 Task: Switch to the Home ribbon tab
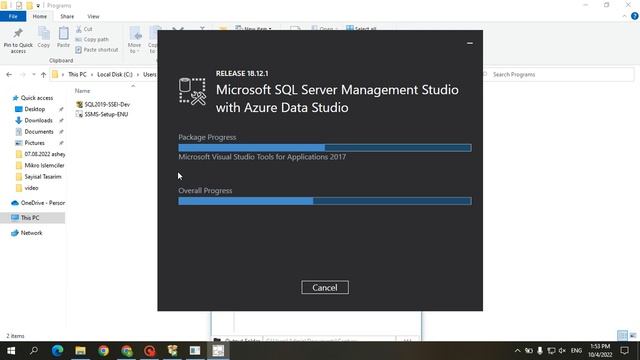40,16
